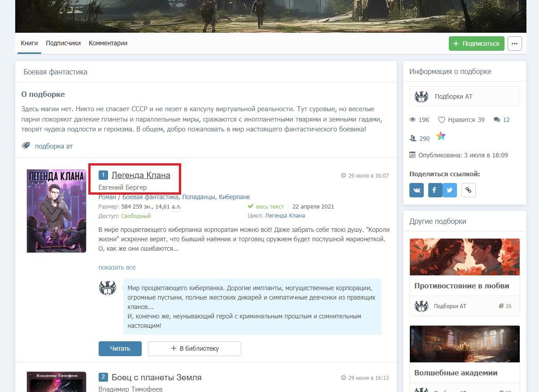Click the подборка ат tag

point(54,146)
